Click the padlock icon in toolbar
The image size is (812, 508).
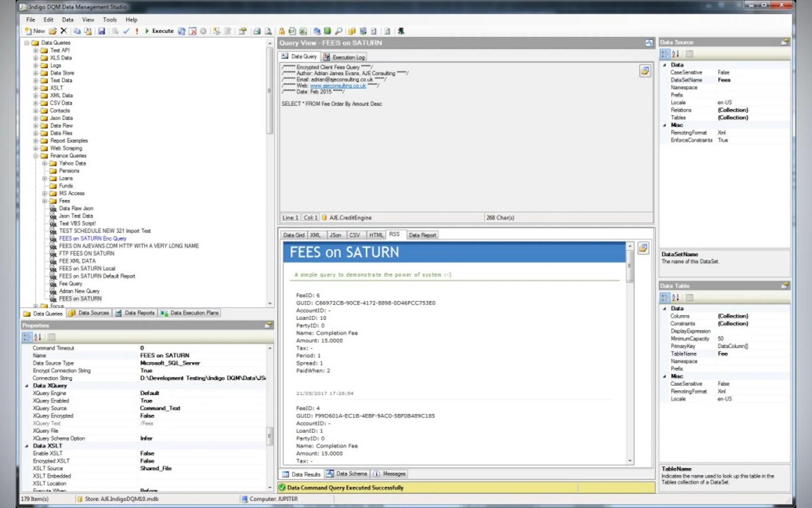[x=281, y=31]
